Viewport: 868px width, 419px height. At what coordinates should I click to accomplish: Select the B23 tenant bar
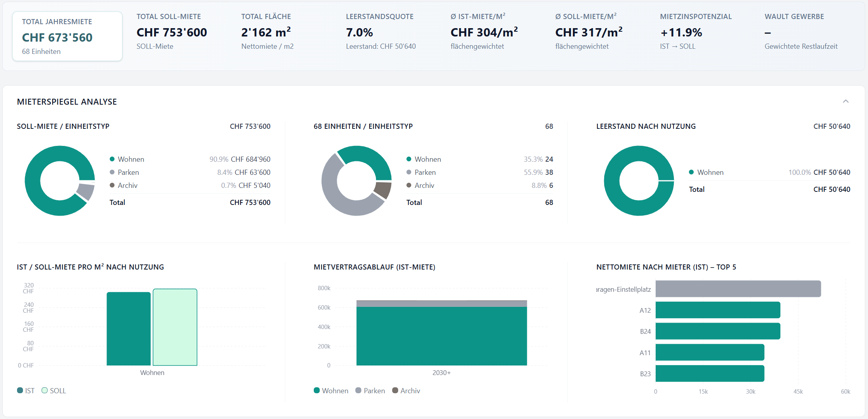click(710, 373)
